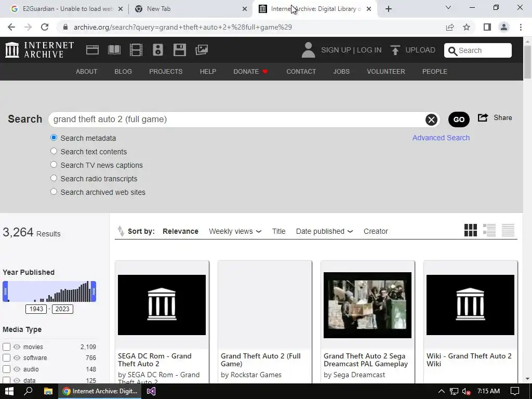Viewport: 532px width, 399px height.
Task: Open the Texts book icon
Action: tap(114, 50)
